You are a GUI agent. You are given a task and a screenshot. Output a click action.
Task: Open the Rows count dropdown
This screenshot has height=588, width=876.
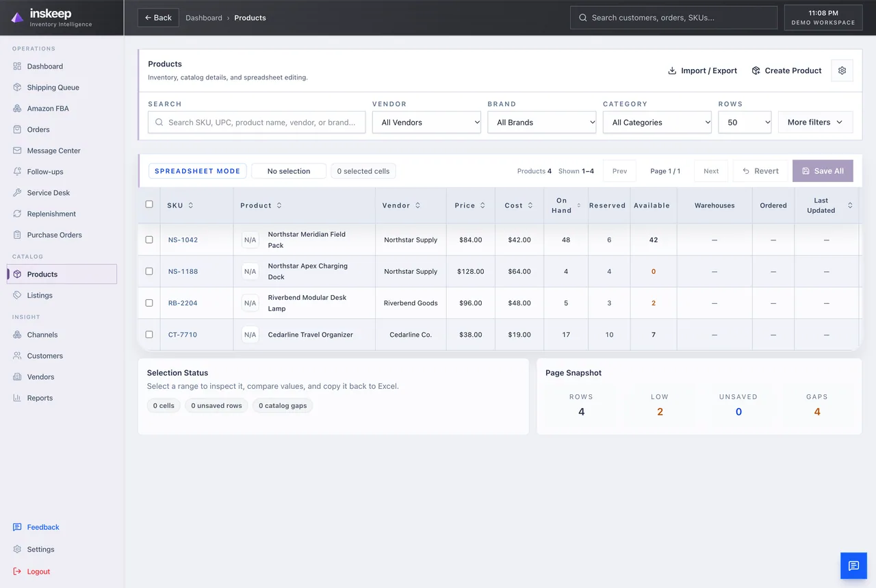pyautogui.click(x=745, y=123)
